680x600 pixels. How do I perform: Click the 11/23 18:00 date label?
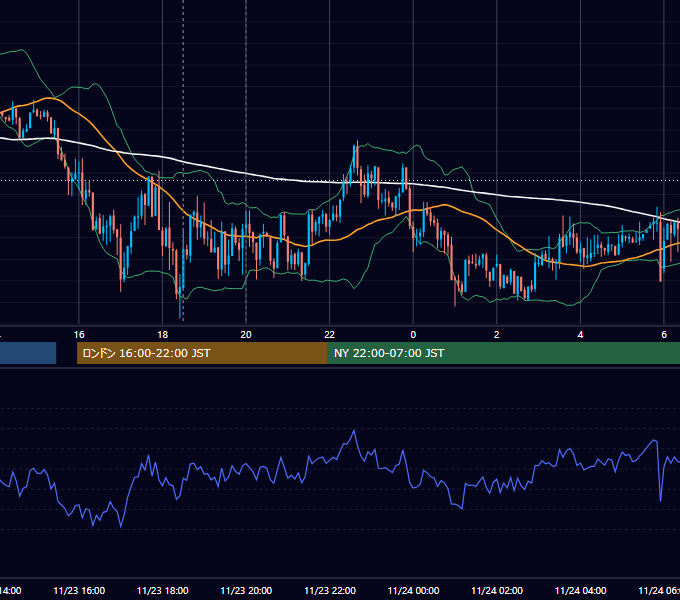click(162, 591)
